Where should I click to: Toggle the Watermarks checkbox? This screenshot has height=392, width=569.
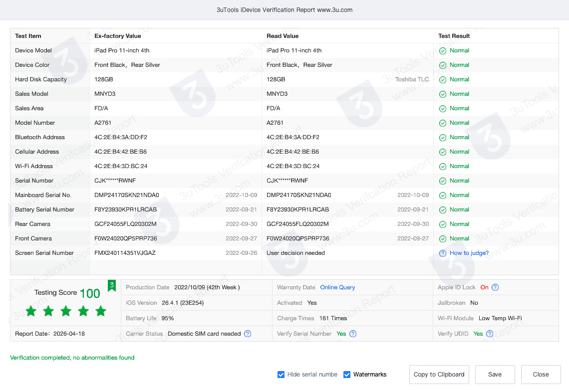[x=347, y=375]
